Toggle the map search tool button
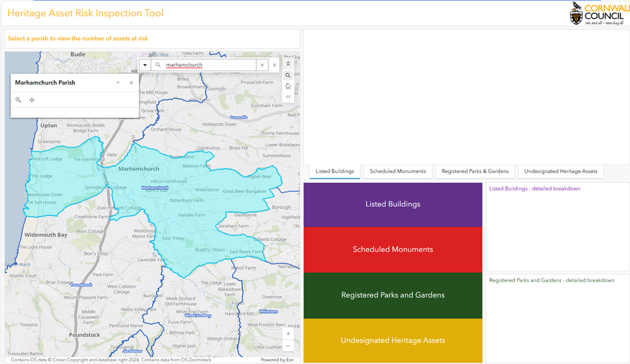Image resolution: width=630 pixels, height=364 pixels. pyautogui.click(x=288, y=75)
